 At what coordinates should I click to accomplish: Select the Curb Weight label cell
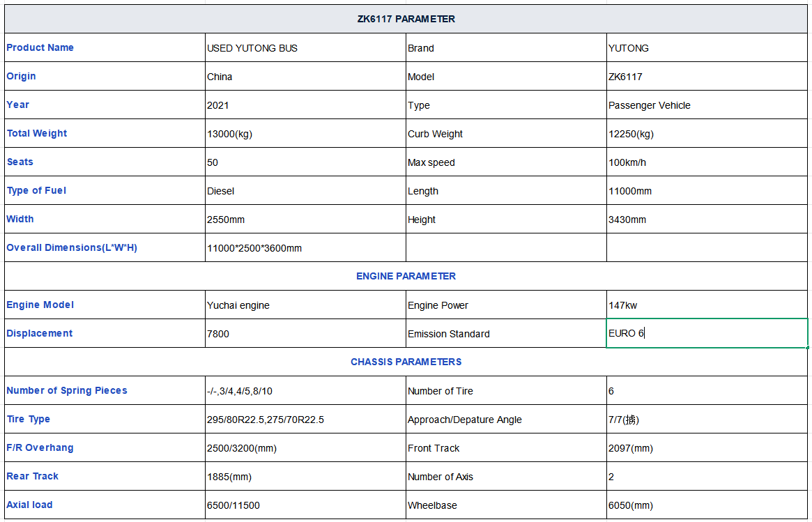tap(506, 133)
